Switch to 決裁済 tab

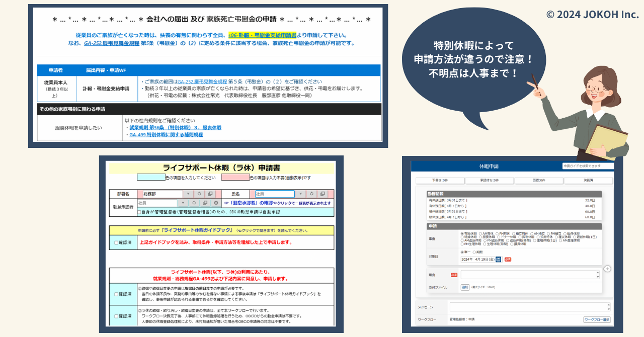pos(588,180)
